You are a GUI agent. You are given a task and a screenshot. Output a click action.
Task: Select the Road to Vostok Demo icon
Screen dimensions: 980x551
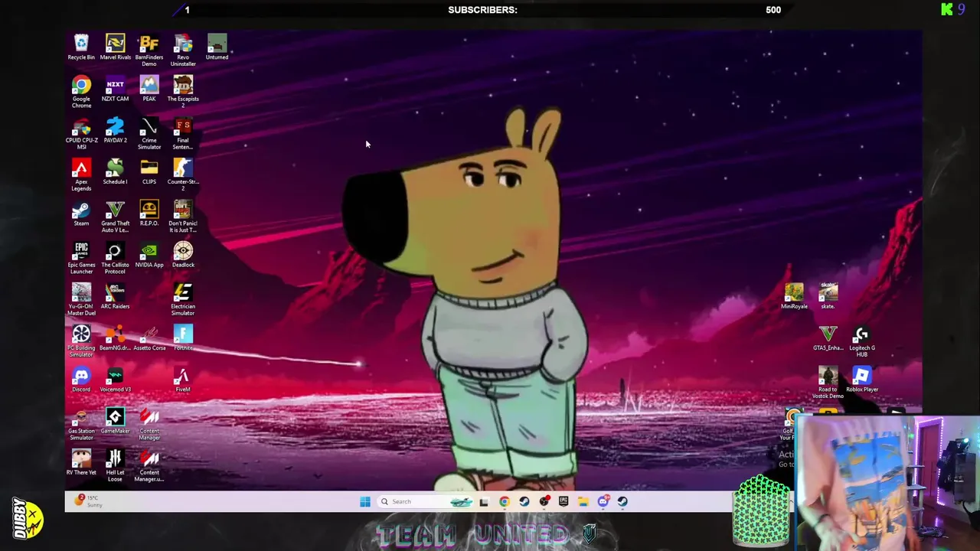pos(828,382)
